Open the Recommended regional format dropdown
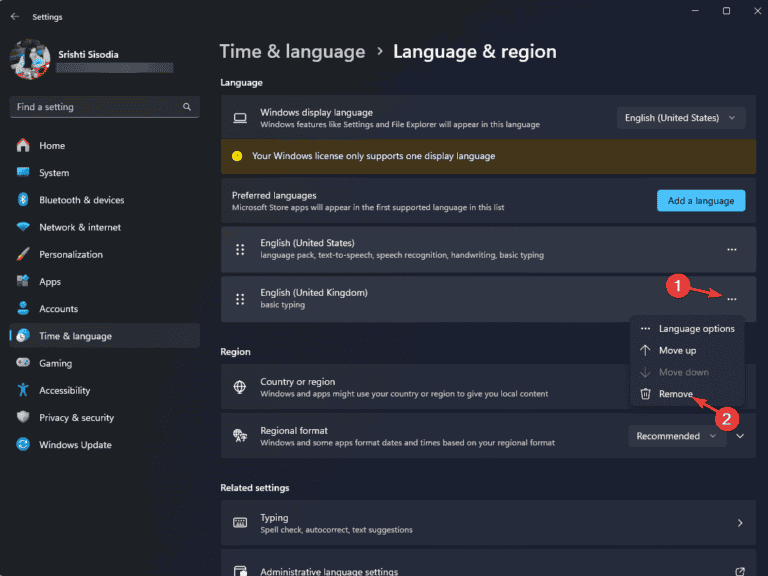 point(676,436)
